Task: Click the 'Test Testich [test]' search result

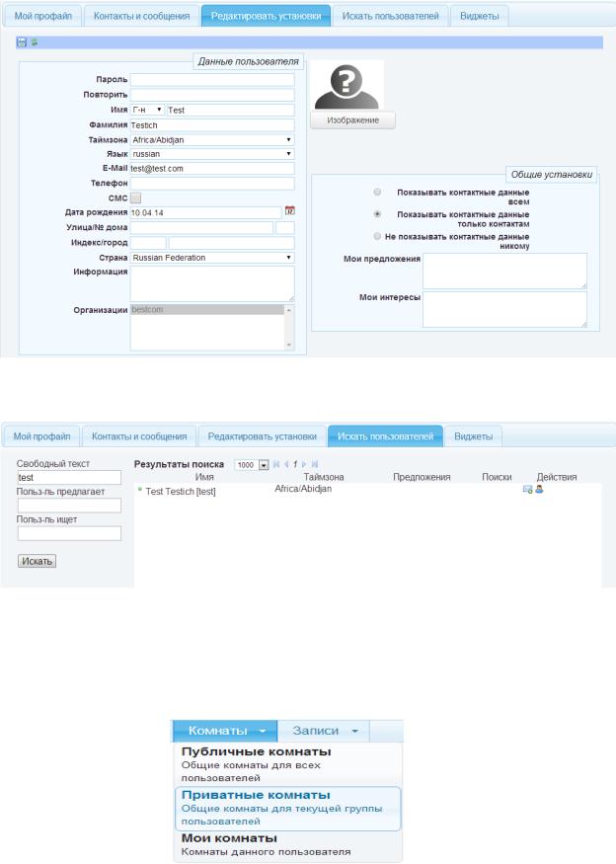Action: [181, 491]
